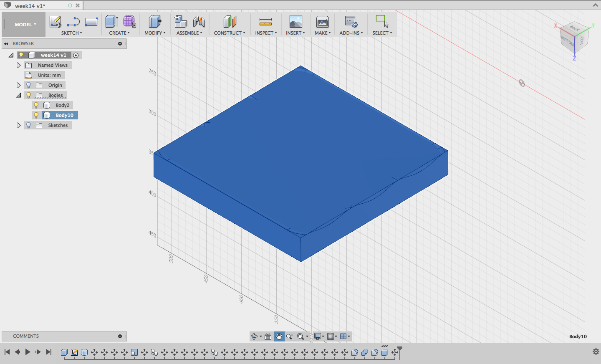Open the Viewports layout icon

pos(343,336)
